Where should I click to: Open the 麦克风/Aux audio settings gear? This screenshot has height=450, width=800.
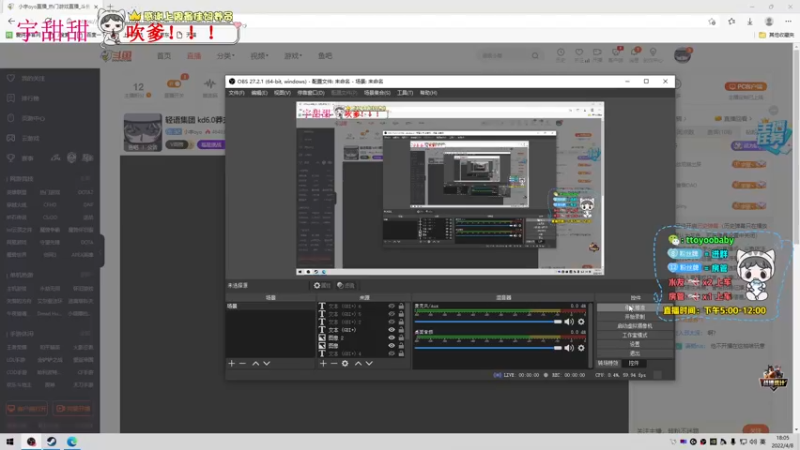point(581,322)
